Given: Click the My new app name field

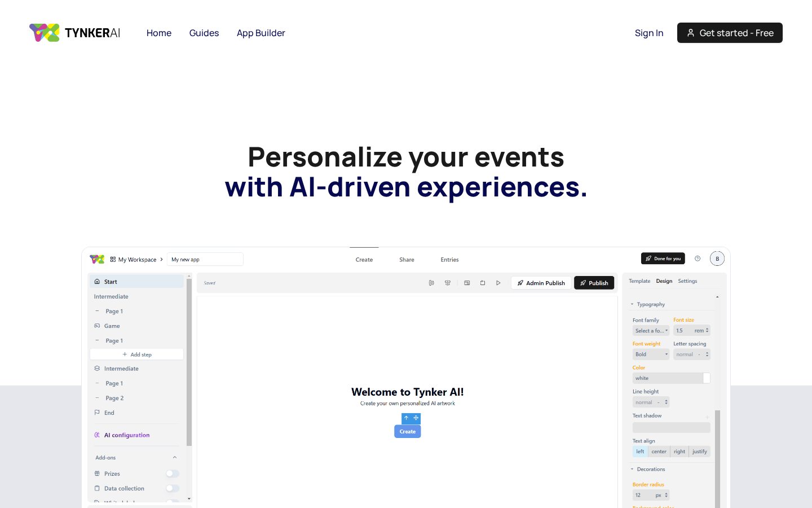Looking at the screenshot, I should pyautogui.click(x=205, y=259).
